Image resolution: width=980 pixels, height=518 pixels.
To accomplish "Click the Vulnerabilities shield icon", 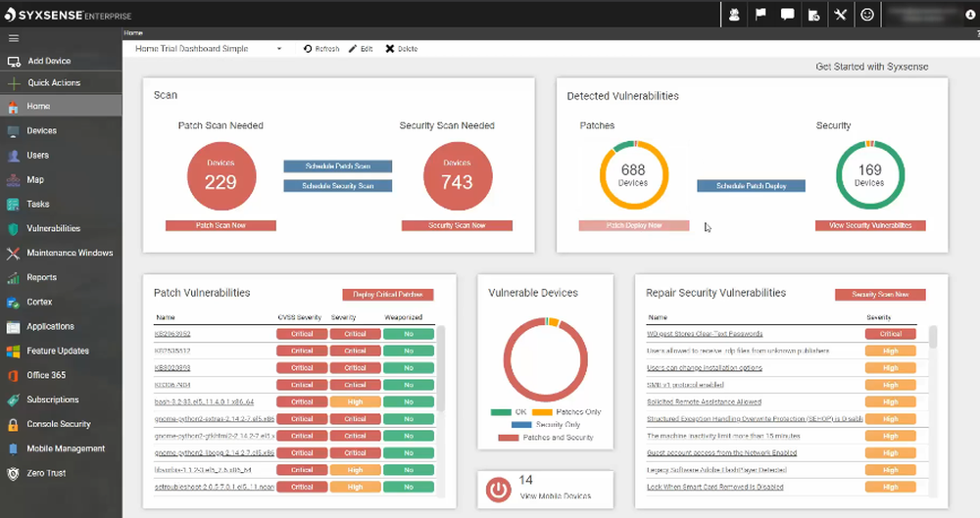I will coord(13,229).
